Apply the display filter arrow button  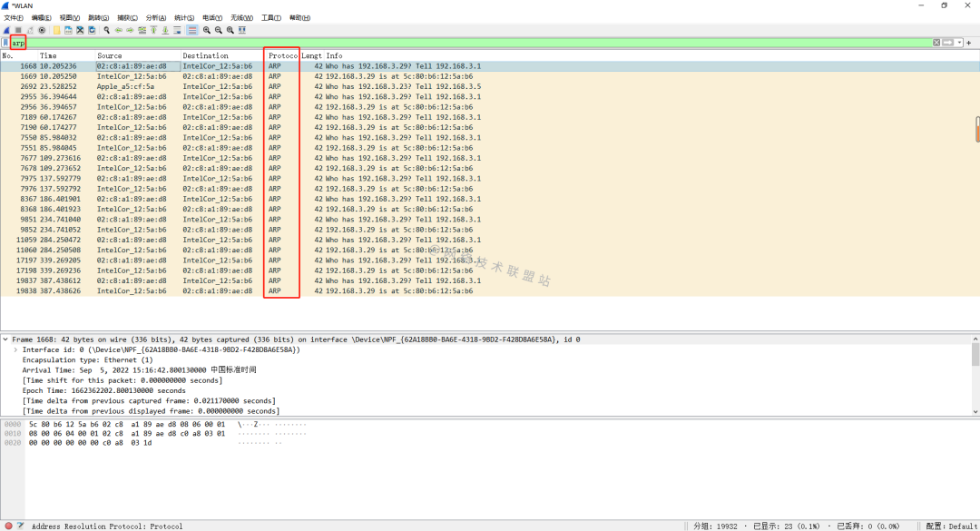coord(948,43)
